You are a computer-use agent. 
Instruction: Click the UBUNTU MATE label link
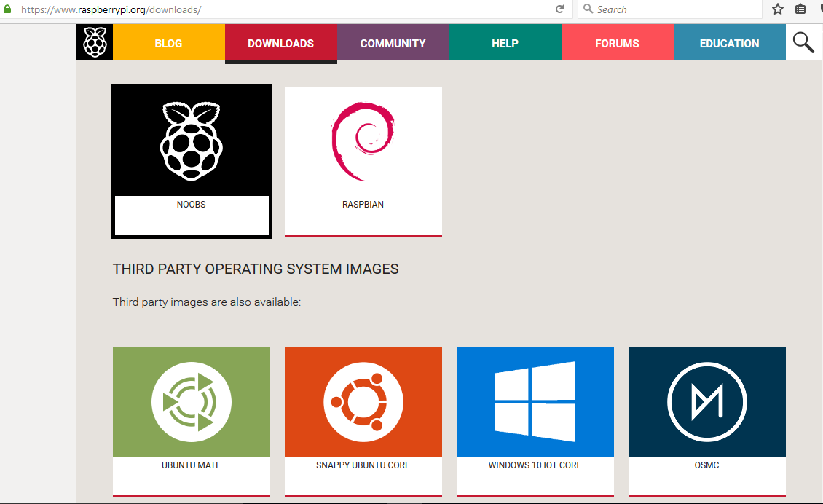[x=191, y=465]
